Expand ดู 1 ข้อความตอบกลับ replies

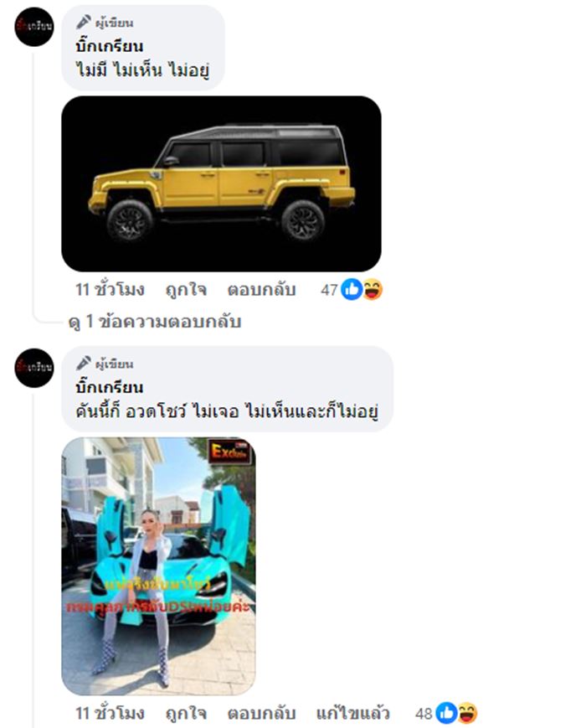[x=155, y=322]
